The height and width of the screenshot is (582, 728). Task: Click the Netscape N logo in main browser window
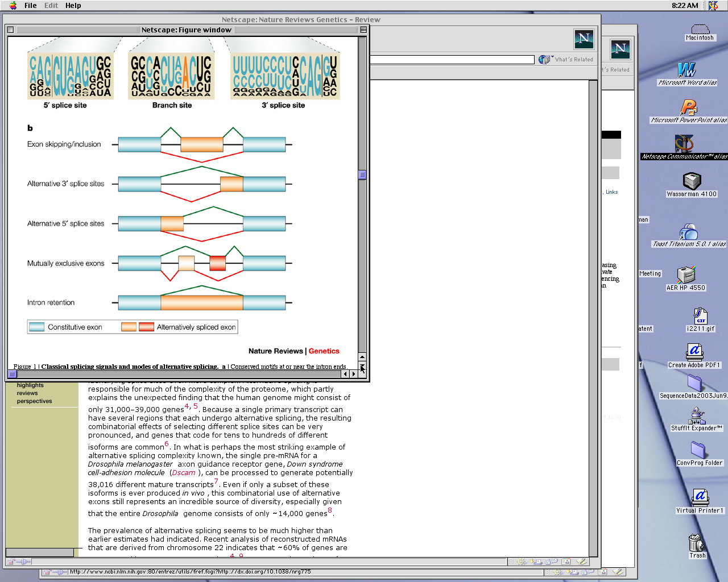(584, 39)
